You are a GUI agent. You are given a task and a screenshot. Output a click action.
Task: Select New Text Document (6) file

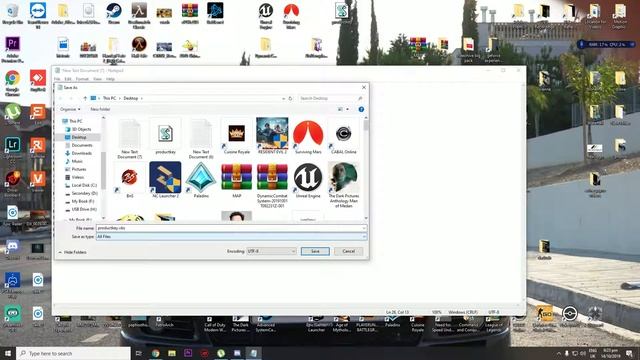point(201,139)
